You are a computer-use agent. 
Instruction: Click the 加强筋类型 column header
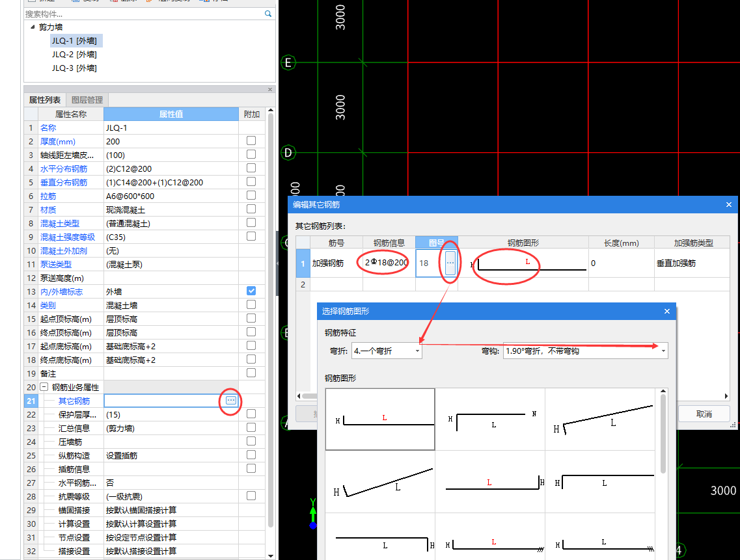pos(693,243)
